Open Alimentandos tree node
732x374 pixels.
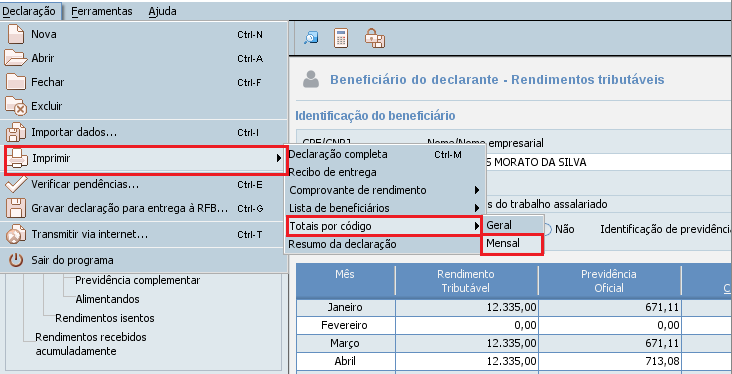pyautogui.click(x=107, y=299)
